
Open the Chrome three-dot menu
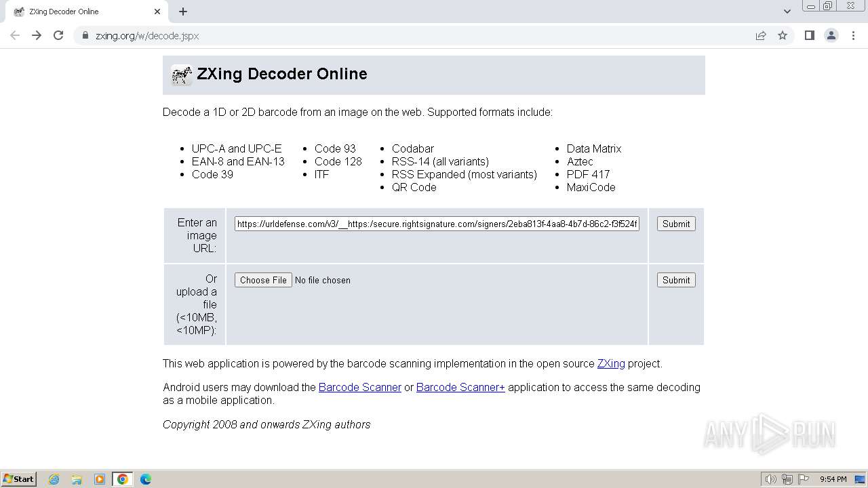coord(853,35)
